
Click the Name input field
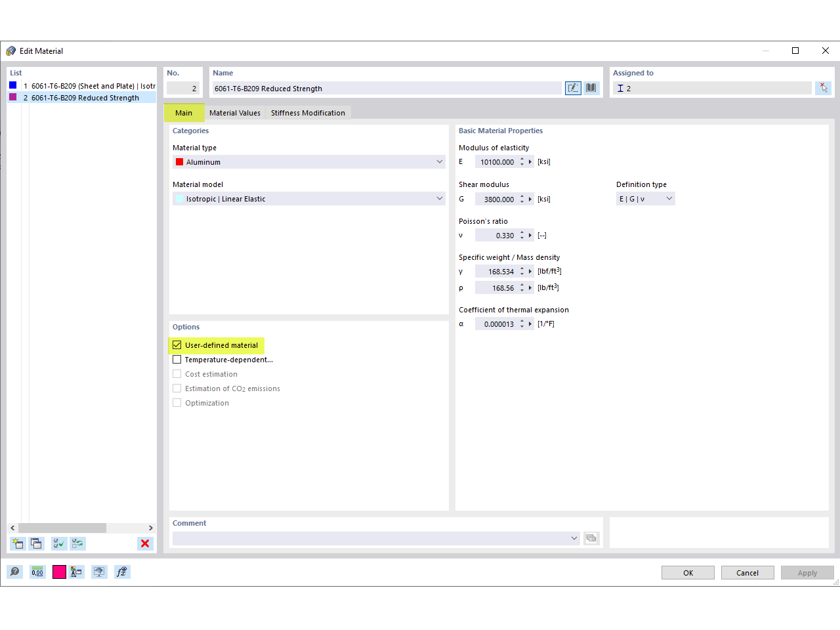click(387, 89)
